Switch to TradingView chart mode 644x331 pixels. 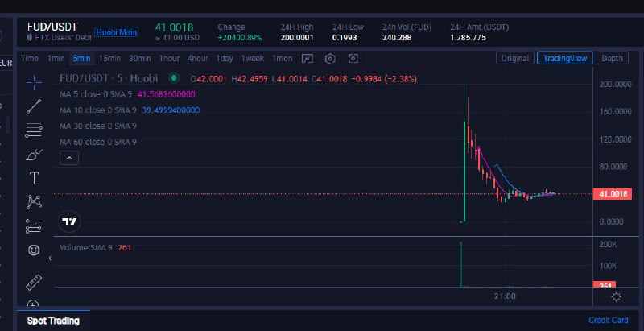click(565, 58)
